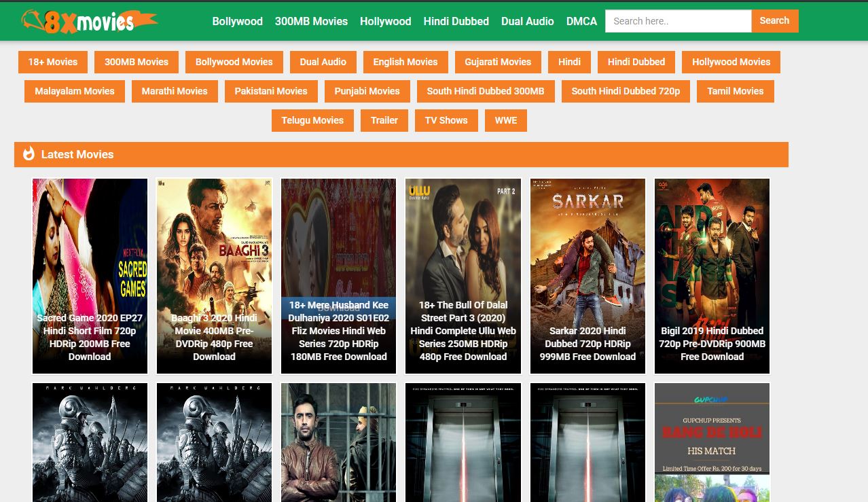Choose the South Hindi Dubbed 720p tag
868x502 pixels.
626,91
